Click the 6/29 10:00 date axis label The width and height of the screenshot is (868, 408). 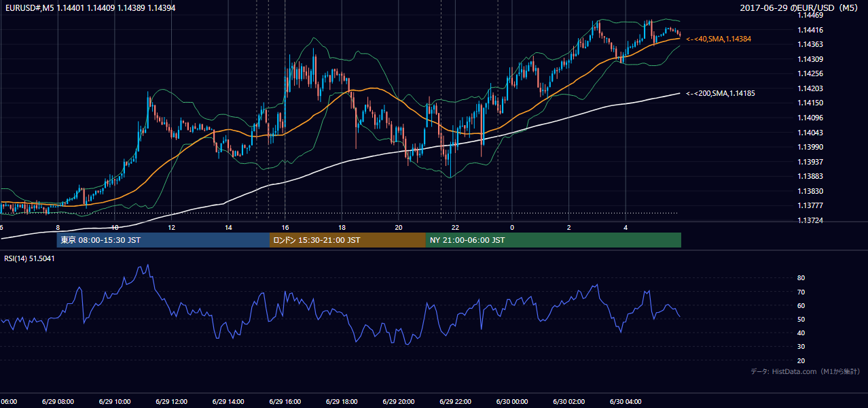click(114, 402)
